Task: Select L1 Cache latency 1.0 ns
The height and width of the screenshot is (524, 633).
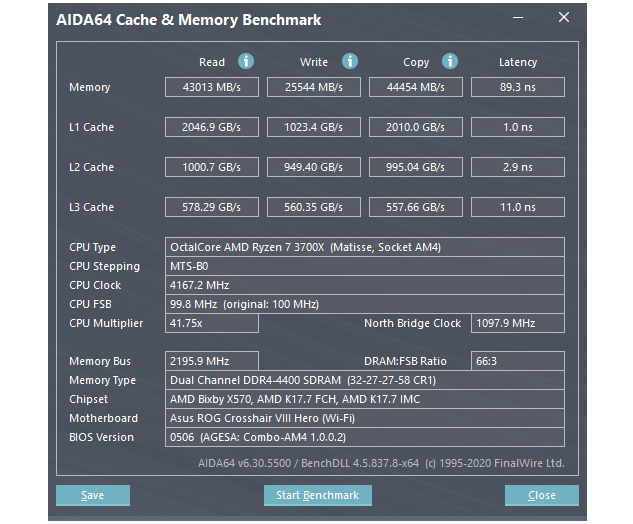Action: (x=518, y=127)
